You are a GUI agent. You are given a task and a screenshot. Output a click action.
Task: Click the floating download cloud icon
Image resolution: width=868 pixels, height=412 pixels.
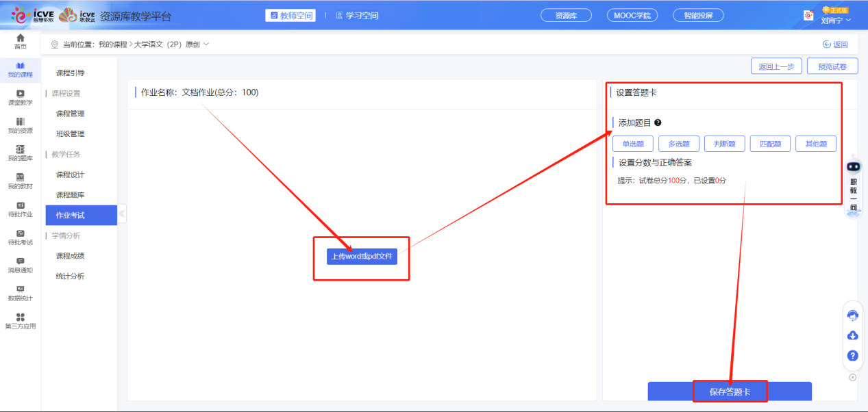(x=853, y=335)
